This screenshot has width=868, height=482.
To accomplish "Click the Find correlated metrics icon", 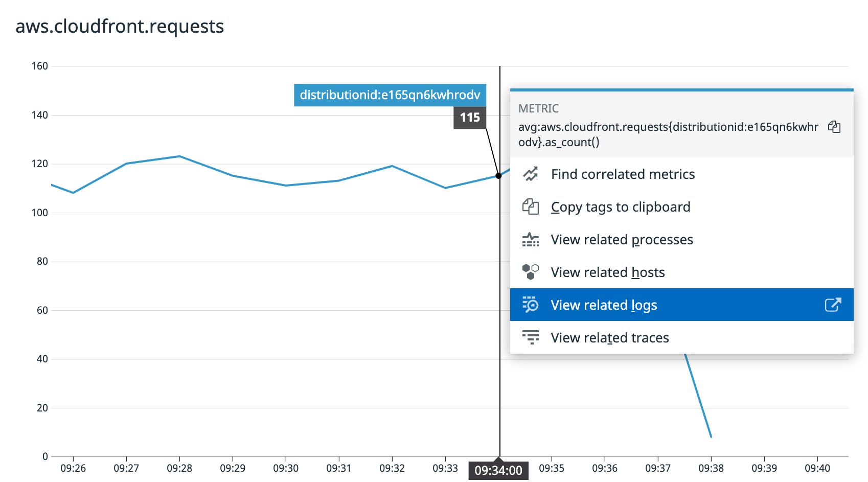I will tap(531, 174).
